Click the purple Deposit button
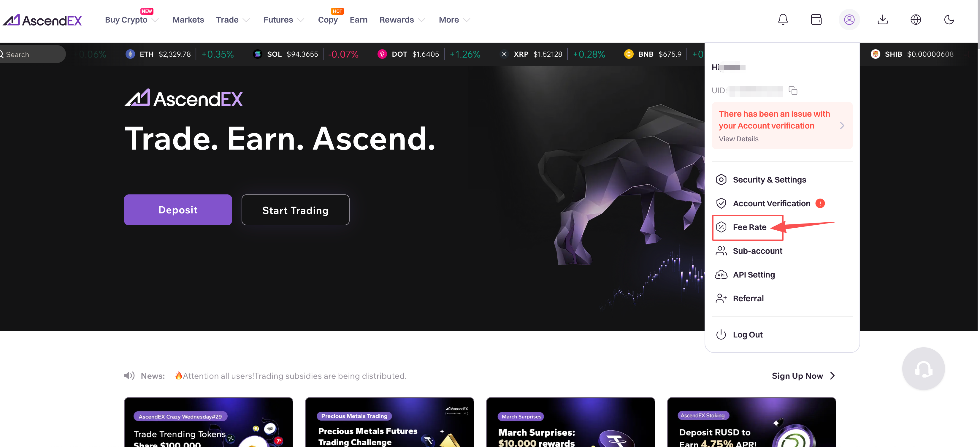Image resolution: width=980 pixels, height=447 pixels. (x=178, y=210)
